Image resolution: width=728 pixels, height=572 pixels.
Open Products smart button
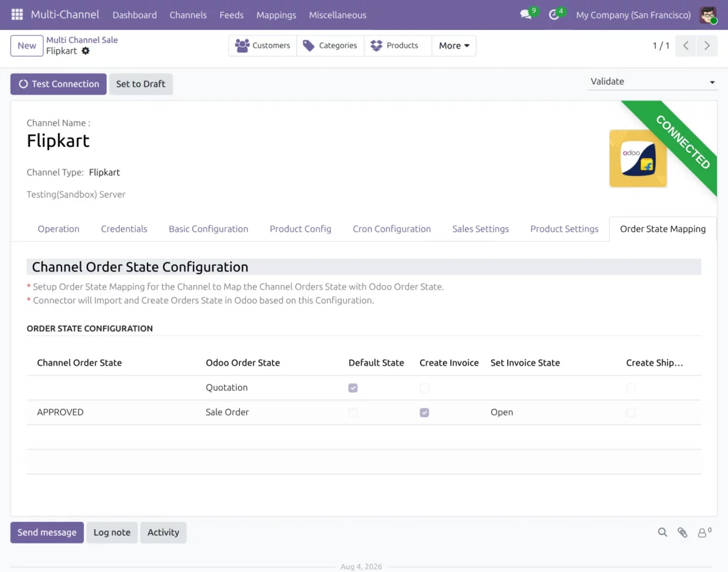coord(398,45)
